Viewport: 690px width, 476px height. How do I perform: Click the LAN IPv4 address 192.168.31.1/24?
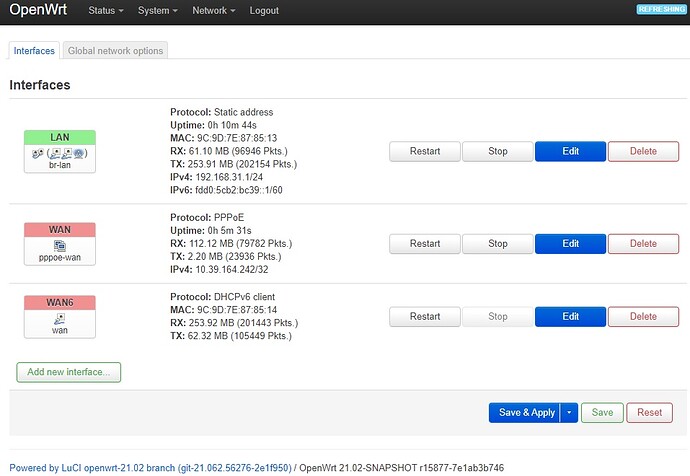[229, 177]
